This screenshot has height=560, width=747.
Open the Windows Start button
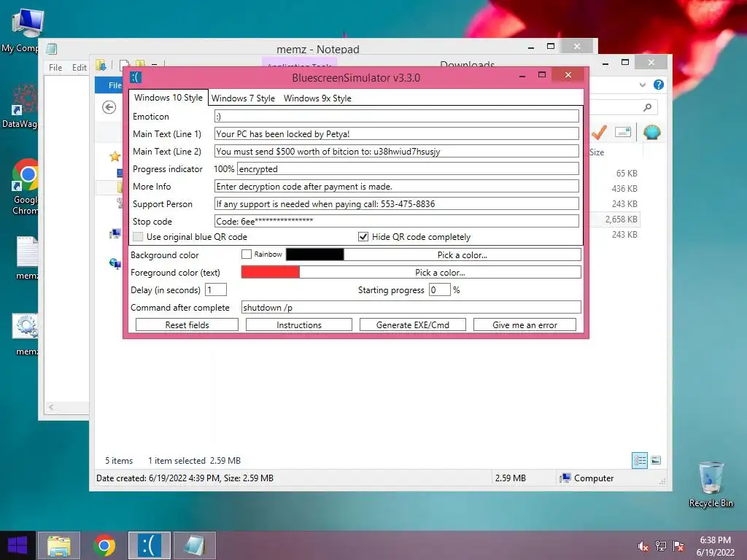tap(18, 545)
